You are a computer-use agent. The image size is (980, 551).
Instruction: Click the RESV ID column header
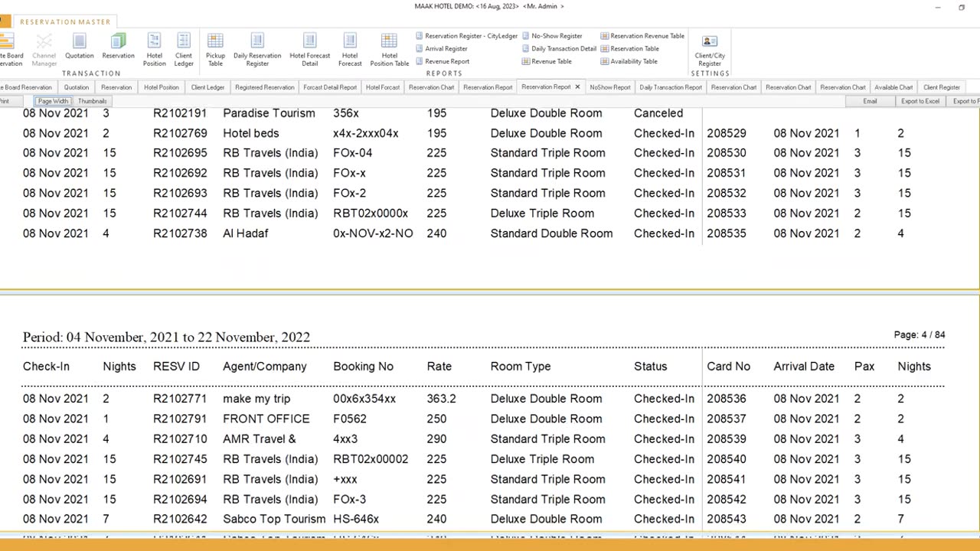[x=176, y=367]
